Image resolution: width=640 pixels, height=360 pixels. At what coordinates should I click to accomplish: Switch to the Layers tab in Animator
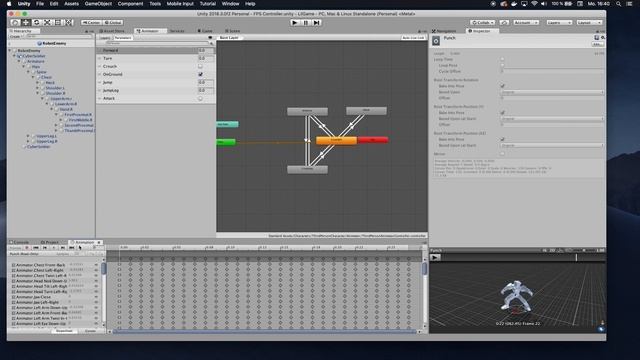pyautogui.click(x=105, y=38)
